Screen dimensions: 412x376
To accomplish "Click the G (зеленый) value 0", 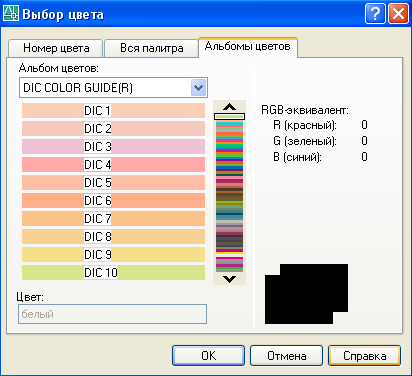I will pyautogui.click(x=364, y=141).
